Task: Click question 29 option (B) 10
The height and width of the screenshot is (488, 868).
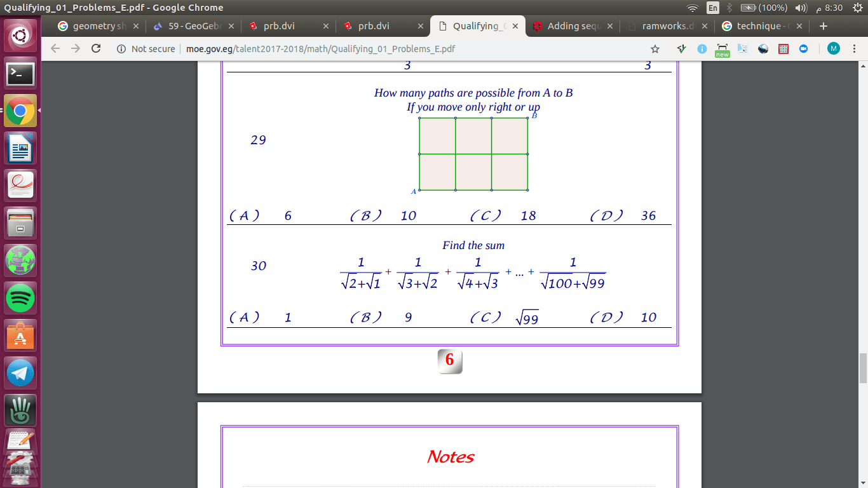Action: coord(383,215)
